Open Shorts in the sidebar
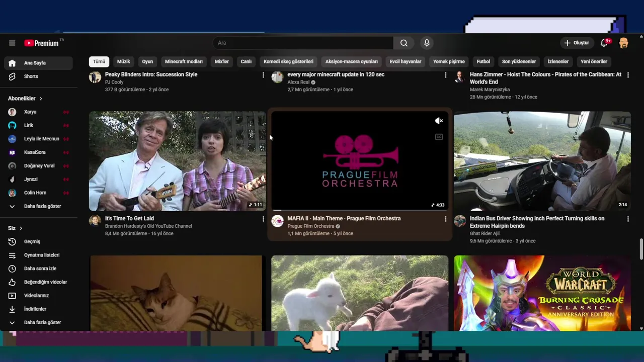Screen dimensions: 644x362 [x=39, y=76]
